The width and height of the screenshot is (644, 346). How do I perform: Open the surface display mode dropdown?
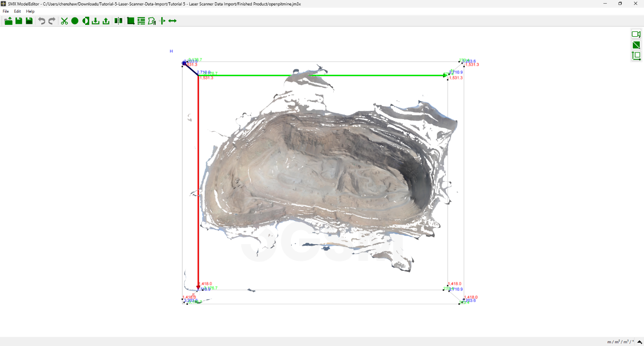pyautogui.click(x=636, y=45)
